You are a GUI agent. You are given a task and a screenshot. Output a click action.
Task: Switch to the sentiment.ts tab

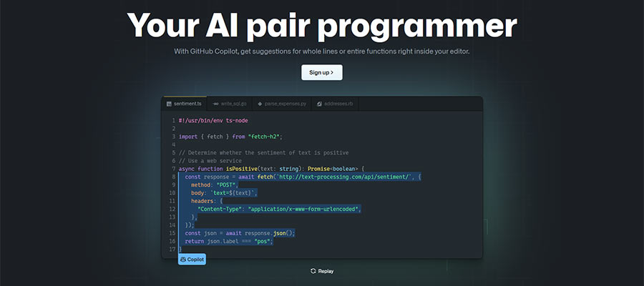click(x=187, y=104)
